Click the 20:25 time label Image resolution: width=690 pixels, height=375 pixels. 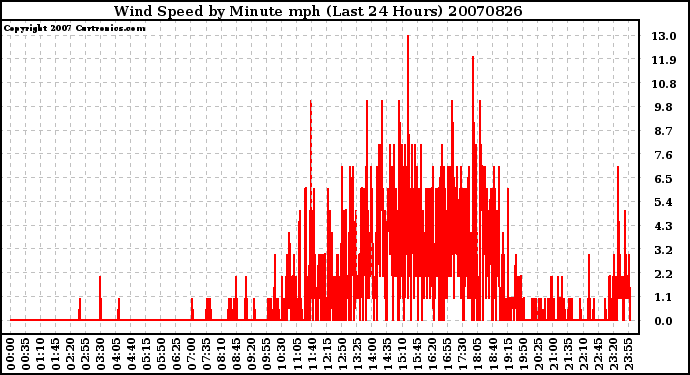click(x=538, y=355)
